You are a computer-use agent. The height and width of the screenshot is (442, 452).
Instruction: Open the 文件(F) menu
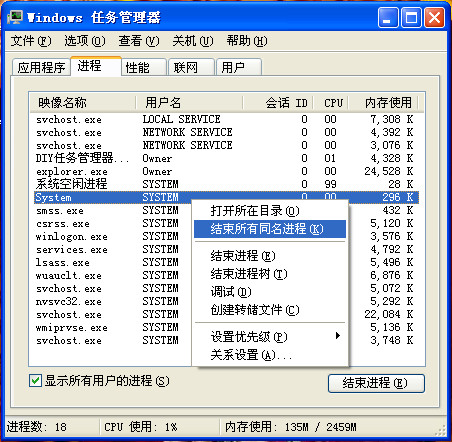pyautogui.click(x=31, y=41)
